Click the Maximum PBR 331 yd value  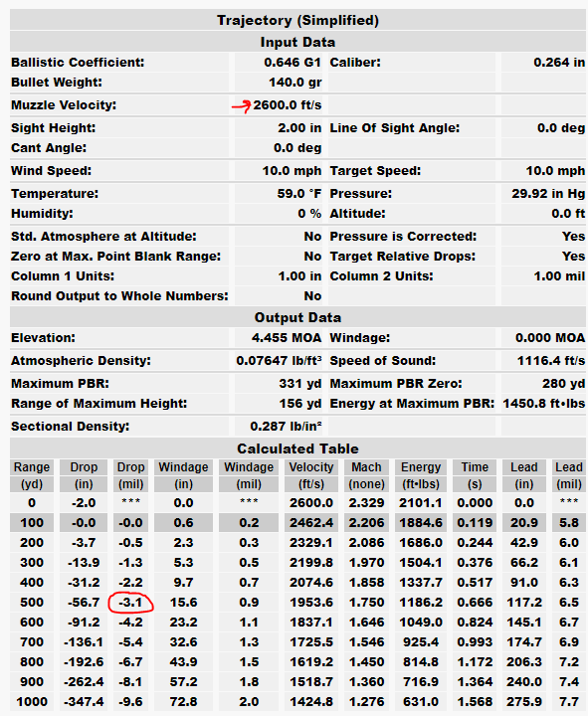(x=300, y=384)
